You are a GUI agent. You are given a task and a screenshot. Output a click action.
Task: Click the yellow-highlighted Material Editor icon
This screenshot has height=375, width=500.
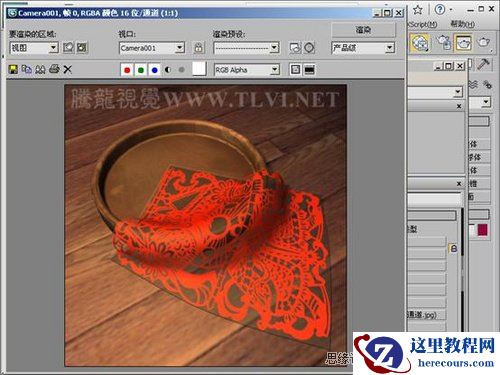(420, 43)
